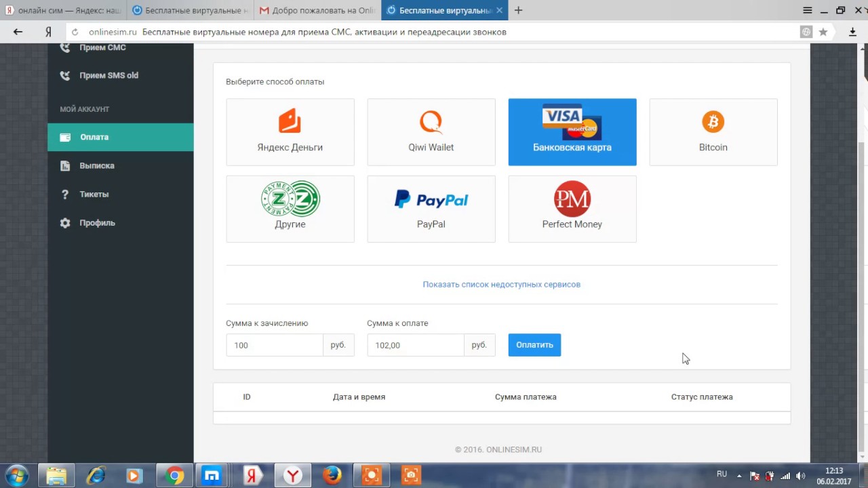Click protect shield icon in address bar
The width and height of the screenshot is (868, 488).
(806, 32)
